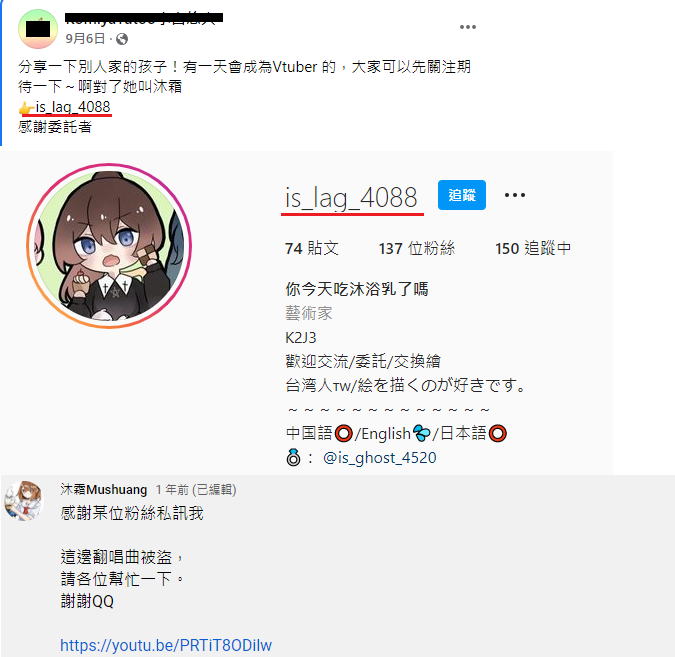This screenshot has height=657, width=675.
Task: Open the is_lag_4088 link in post text
Action: tap(73, 107)
